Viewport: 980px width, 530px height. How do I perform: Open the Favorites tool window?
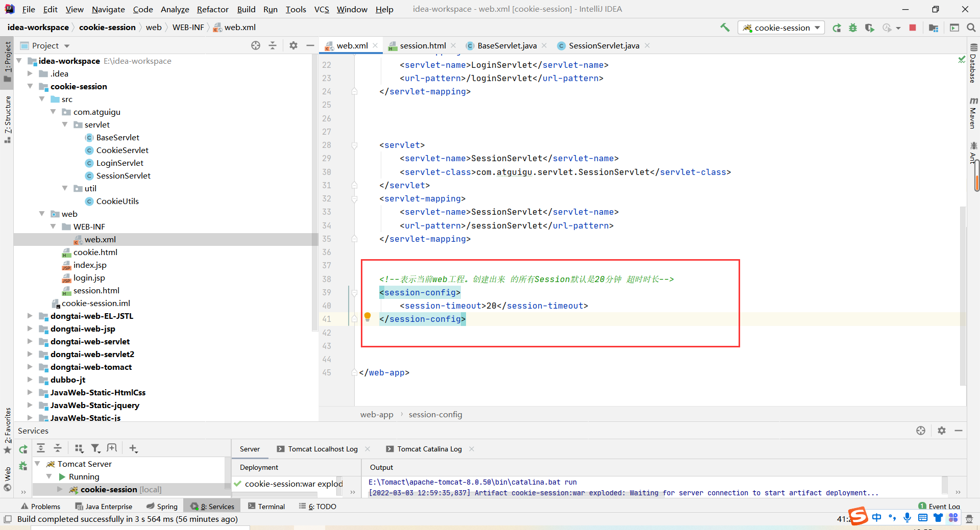7,430
